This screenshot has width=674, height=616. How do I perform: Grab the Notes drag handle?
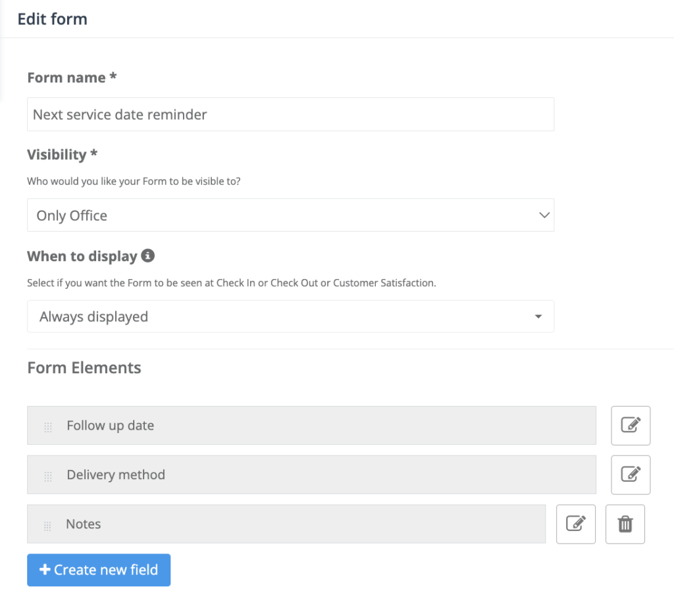[47, 526]
